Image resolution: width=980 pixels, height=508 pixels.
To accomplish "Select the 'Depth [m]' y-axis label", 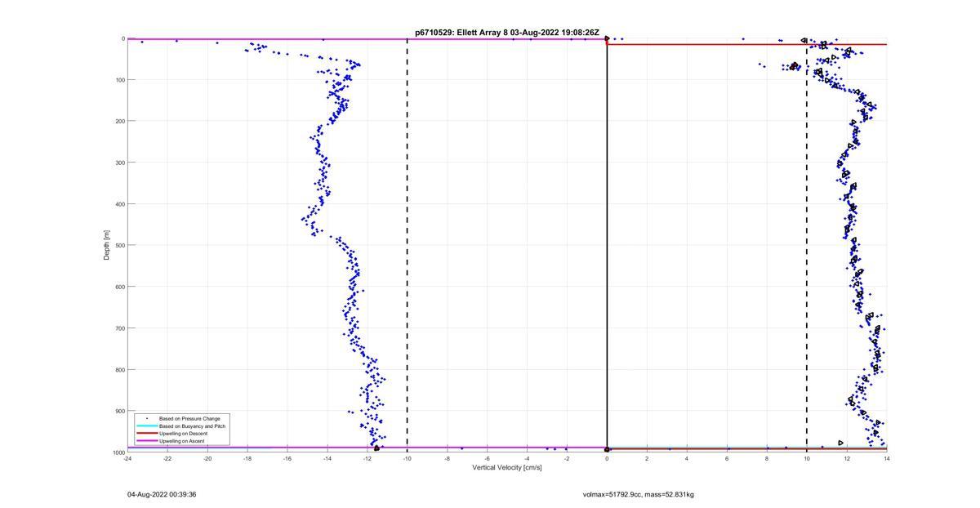I will [x=107, y=245].
